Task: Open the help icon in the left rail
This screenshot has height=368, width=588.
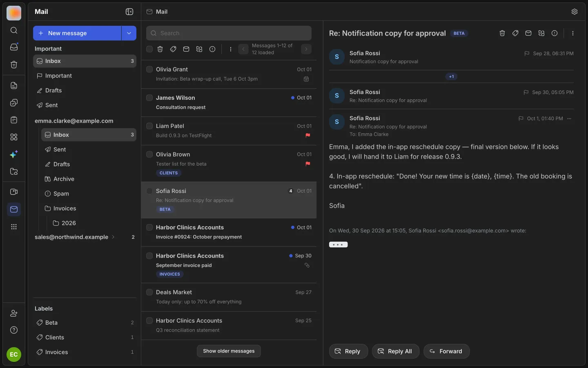Action: [x=14, y=330]
